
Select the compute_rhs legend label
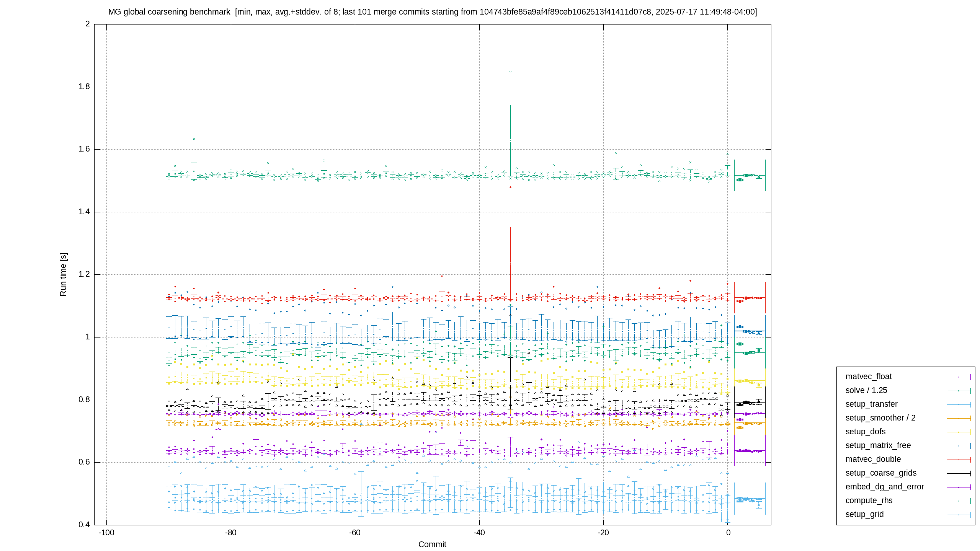coord(869,500)
